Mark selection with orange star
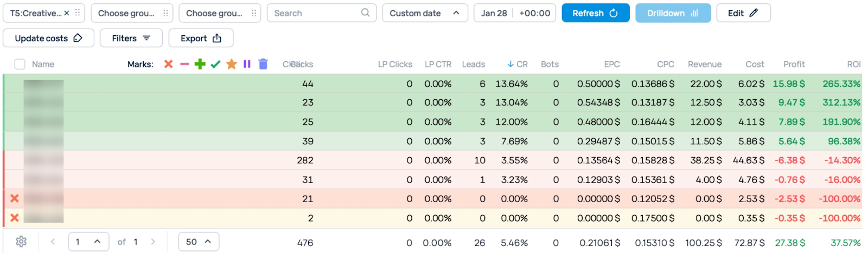 coord(231,64)
